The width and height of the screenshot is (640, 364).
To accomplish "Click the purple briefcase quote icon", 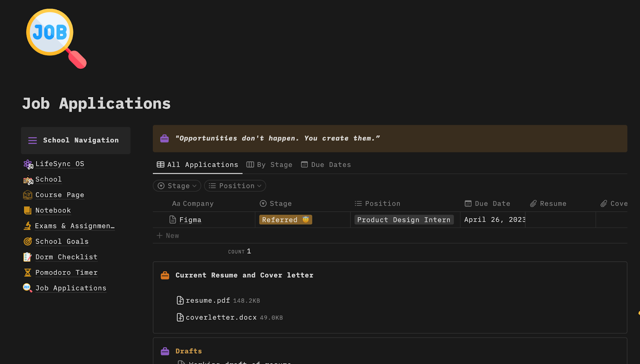I will (164, 139).
